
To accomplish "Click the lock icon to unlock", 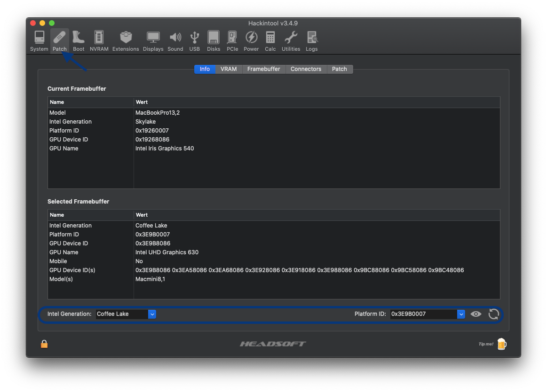I will pyautogui.click(x=44, y=344).
